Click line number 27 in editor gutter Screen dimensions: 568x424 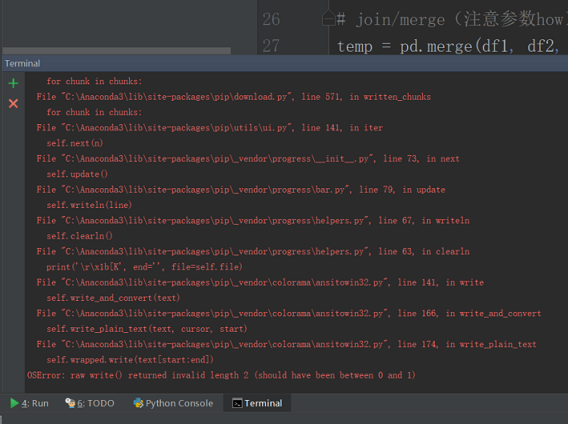271,46
